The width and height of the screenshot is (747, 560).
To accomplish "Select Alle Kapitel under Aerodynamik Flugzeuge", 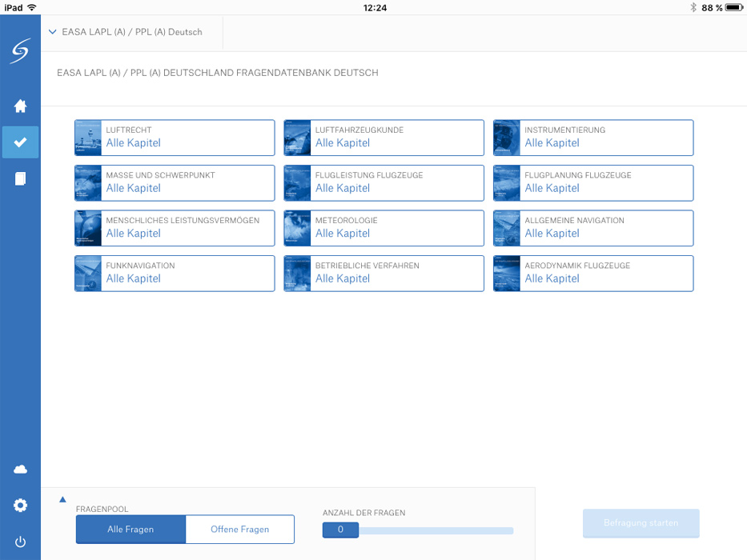I will pyautogui.click(x=552, y=278).
